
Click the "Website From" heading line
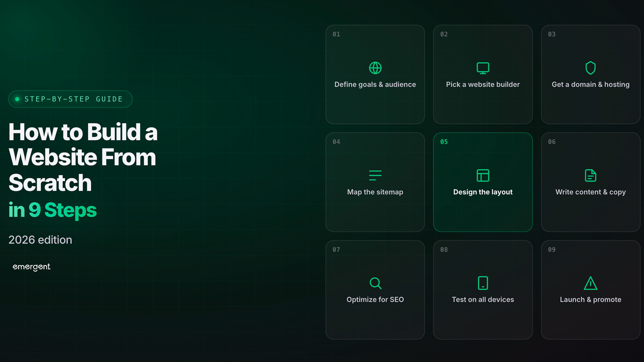coord(82,157)
